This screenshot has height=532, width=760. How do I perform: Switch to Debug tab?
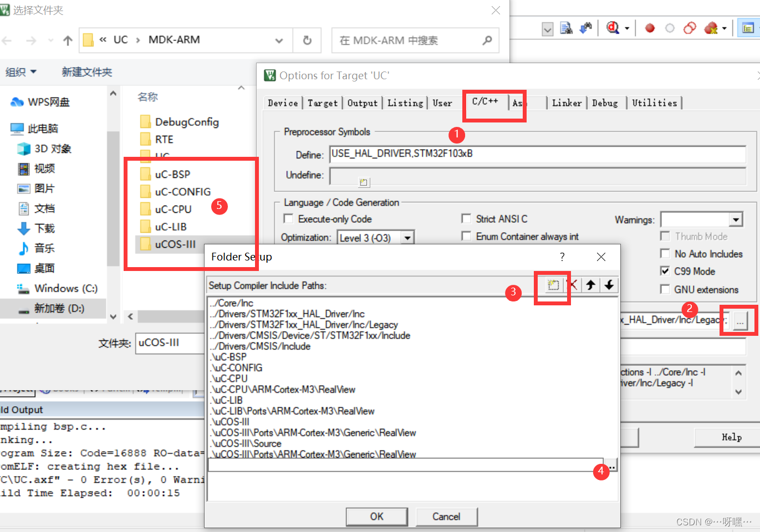click(x=605, y=103)
